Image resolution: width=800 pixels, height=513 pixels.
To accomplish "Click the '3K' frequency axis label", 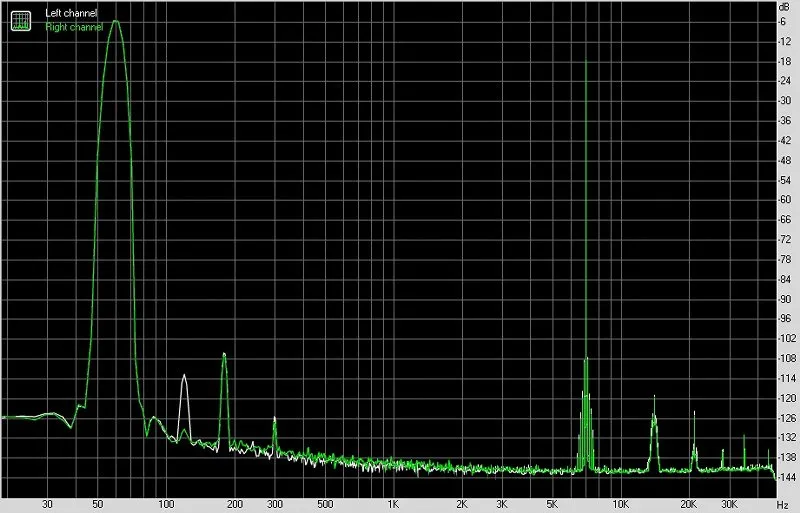I will pyautogui.click(x=502, y=504).
